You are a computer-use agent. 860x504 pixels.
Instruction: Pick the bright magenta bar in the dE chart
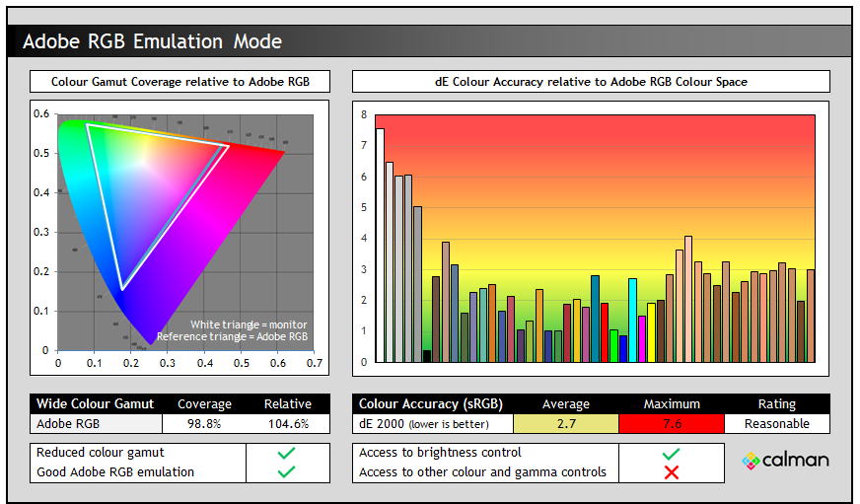[x=642, y=338]
